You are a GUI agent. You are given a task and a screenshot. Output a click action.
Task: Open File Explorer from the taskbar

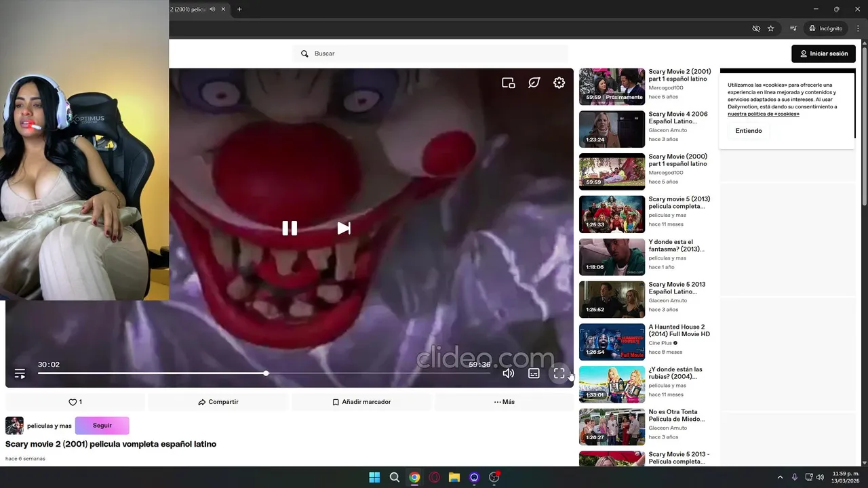click(454, 477)
